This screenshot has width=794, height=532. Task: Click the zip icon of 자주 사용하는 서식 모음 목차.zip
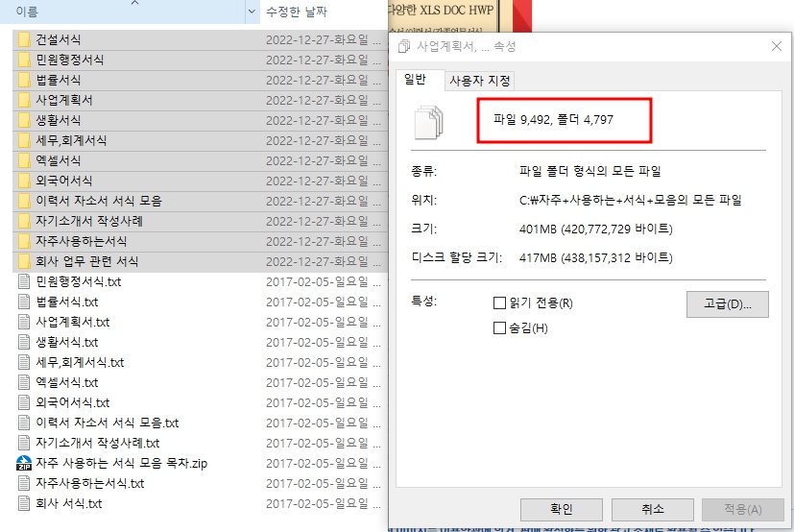[x=24, y=463]
